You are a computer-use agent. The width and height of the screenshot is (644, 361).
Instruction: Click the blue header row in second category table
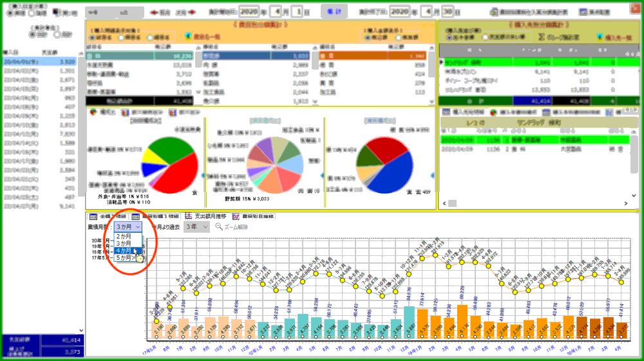coord(256,56)
